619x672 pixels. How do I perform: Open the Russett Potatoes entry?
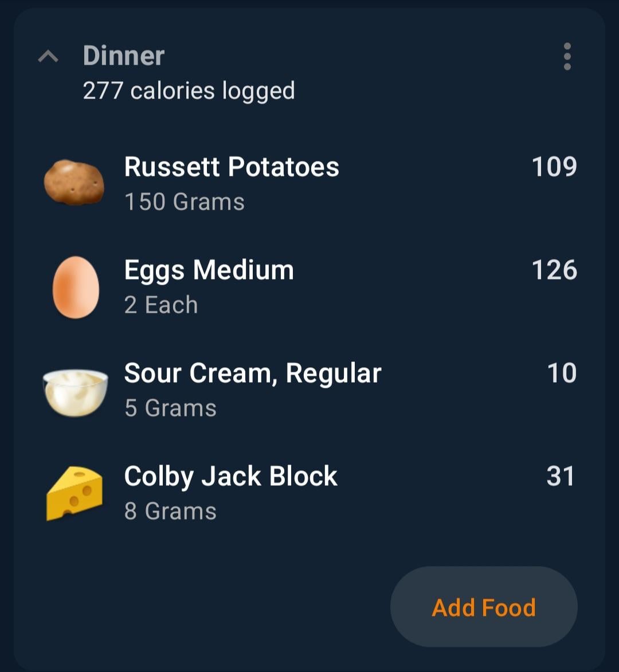coord(309,183)
